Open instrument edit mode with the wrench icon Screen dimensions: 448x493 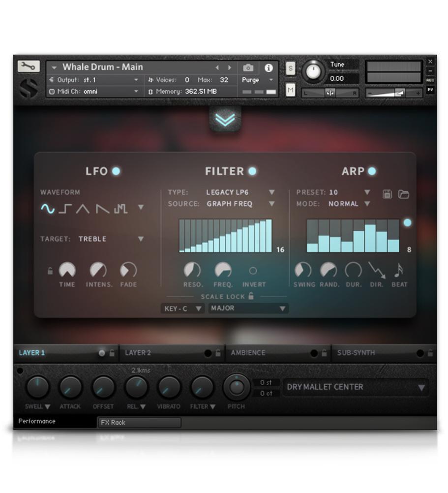(x=28, y=65)
